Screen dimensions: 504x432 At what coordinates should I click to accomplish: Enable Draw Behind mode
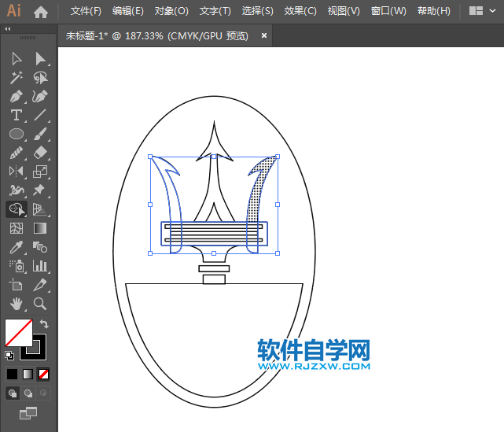pos(28,393)
